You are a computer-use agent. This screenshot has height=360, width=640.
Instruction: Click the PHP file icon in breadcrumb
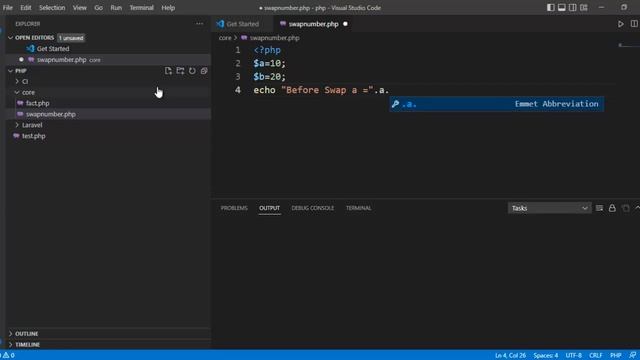[x=244, y=38]
